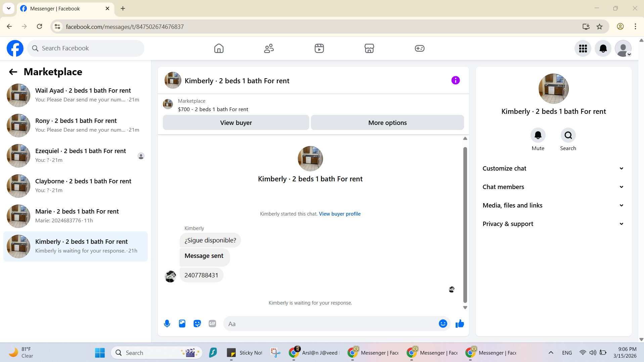Screen dimensions: 644x362
Task: Open the Facebook logo home link
Action: click(x=15, y=48)
